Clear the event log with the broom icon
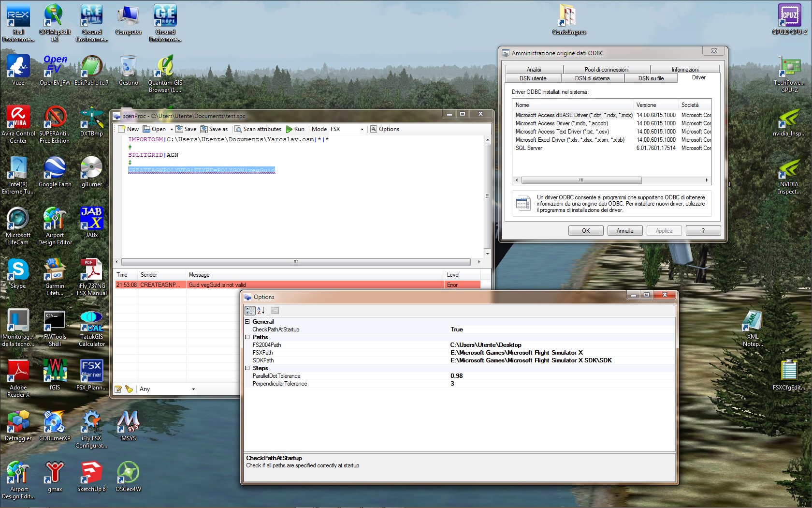Viewport: 812px width, 508px height. pos(129,389)
